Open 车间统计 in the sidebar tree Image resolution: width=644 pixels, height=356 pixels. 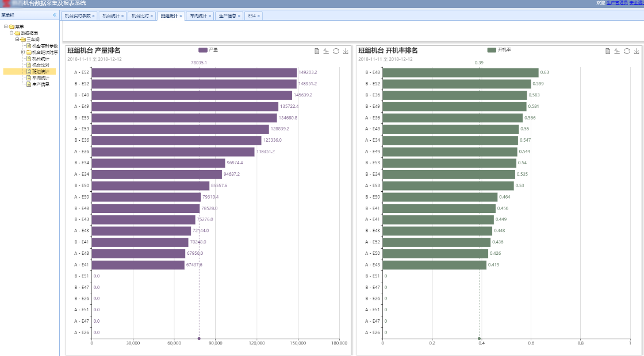click(40, 78)
